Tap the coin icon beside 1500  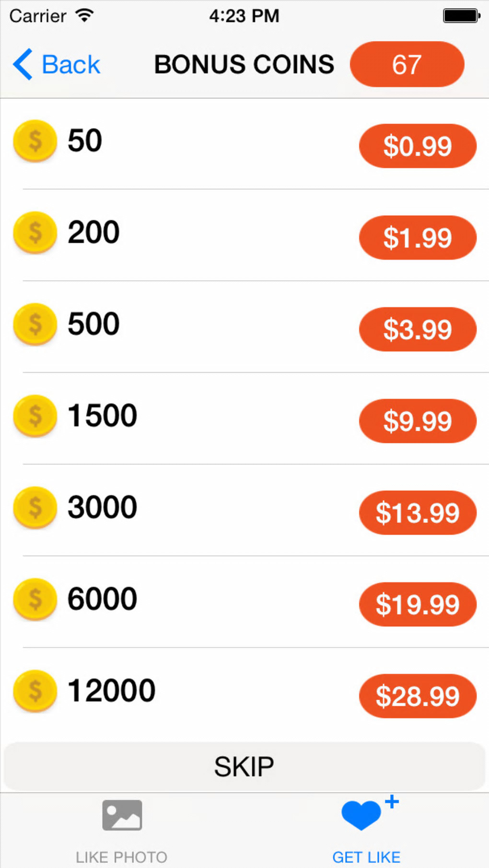[x=35, y=416]
